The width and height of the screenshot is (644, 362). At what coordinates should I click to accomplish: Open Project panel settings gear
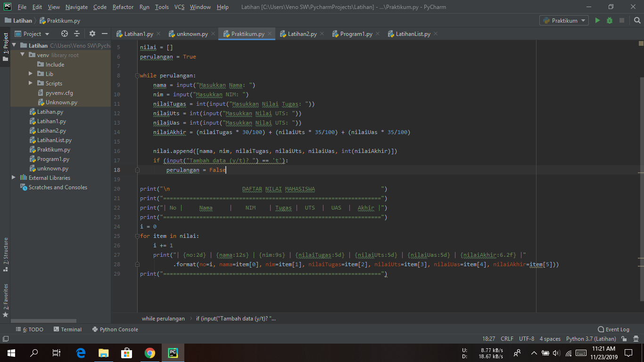click(92, 34)
